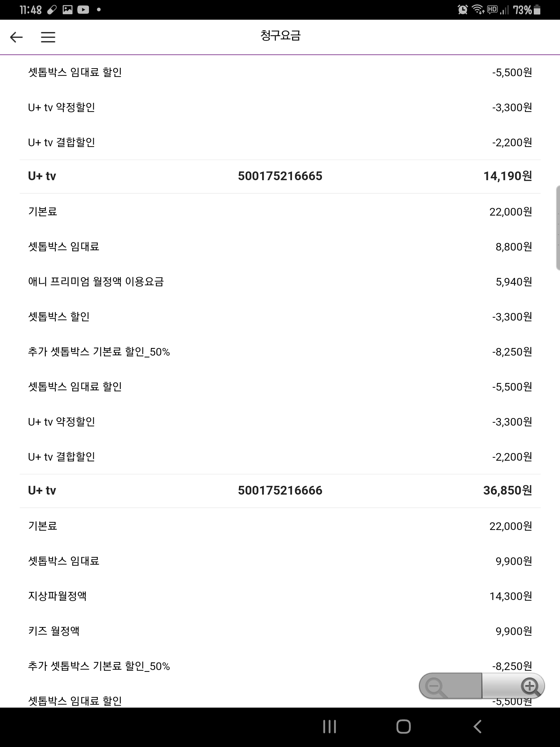The height and width of the screenshot is (747, 560).
Task: Open recent apps from navigation bar
Action: (x=330, y=727)
